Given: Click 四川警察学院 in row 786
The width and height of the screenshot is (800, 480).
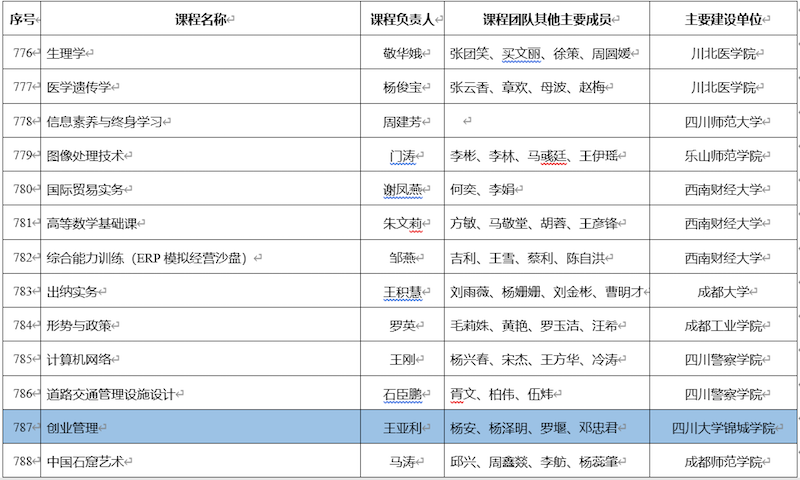Looking at the screenshot, I should tap(723, 394).
